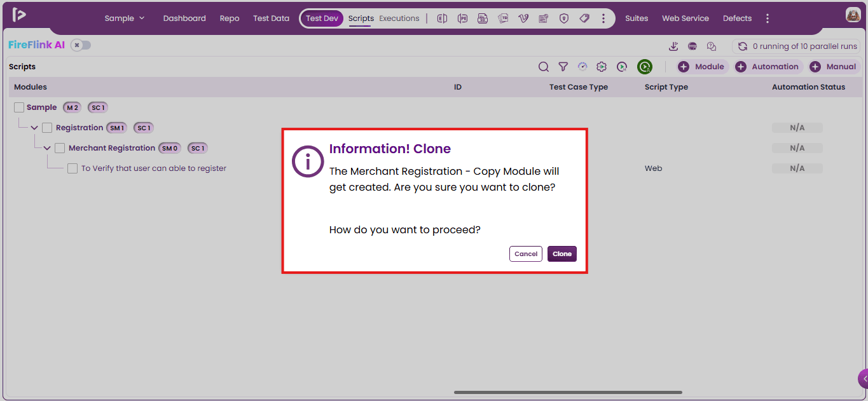The image size is (868, 401).
Task: Select the Test Dev tab
Action: 322,18
